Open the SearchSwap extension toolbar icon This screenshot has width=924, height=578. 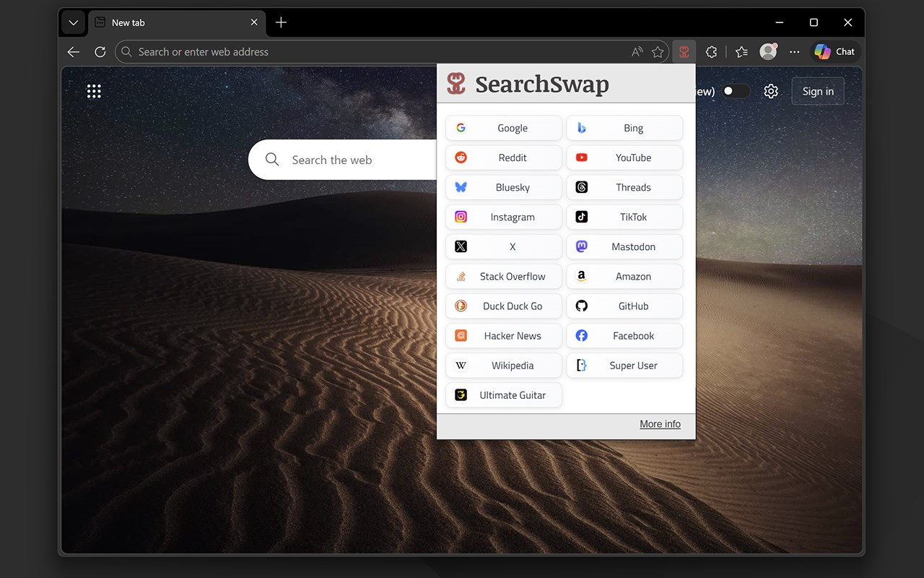coord(684,52)
